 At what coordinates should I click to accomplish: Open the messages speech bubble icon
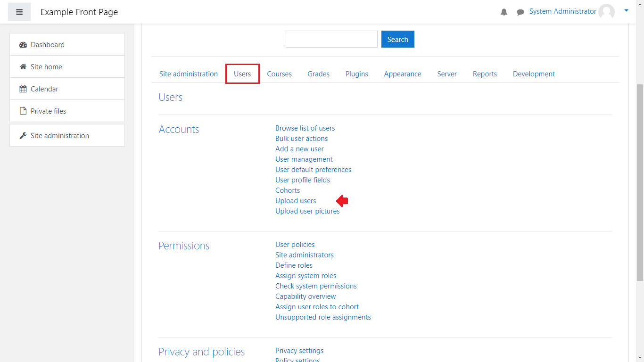[520, 12]
